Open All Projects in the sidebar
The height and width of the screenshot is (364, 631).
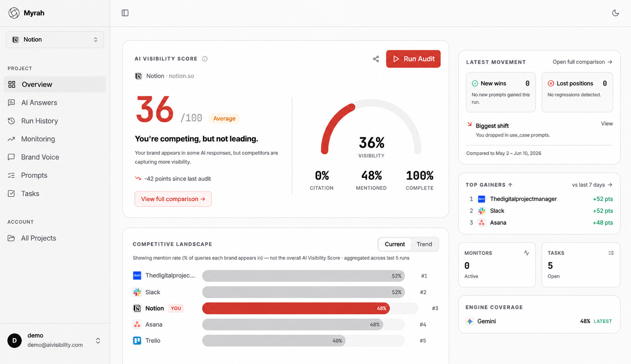pyautogui.click(x=55, y=238)
